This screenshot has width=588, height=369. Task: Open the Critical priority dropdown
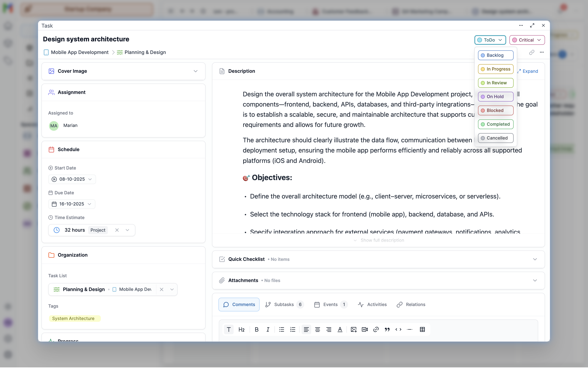pos(527,40)
